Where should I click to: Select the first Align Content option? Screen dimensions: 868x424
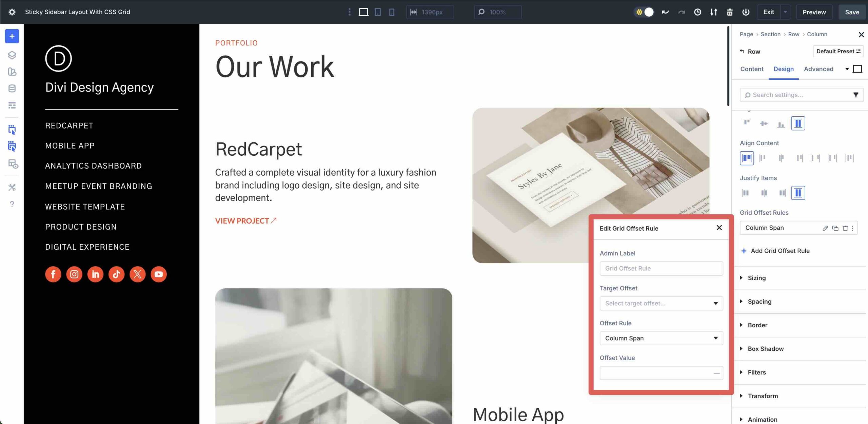coord(747,158)
